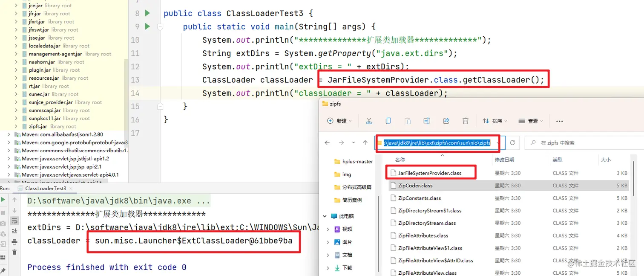Pin the Run tab
Viewport: 644px width, 276px height.
[3, 270]
